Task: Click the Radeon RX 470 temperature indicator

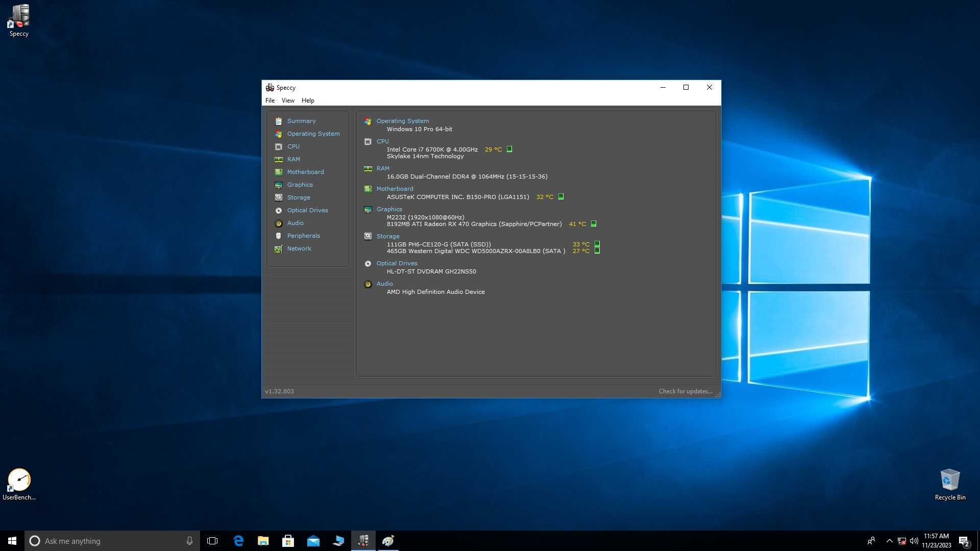Action: [x=594, y=223]
